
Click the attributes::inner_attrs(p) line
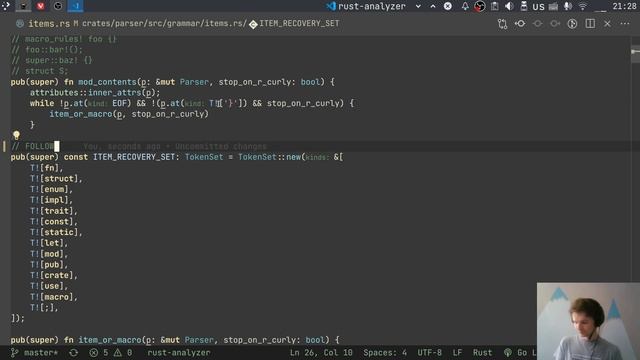[95, 93]
